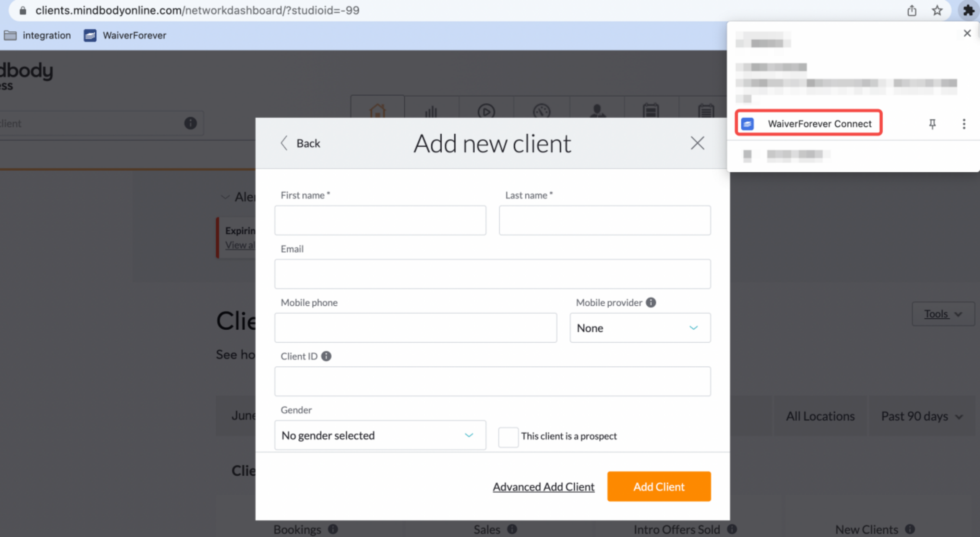Viewport: 980px width, 537px height.
Task: Open the Gender dropdown
Action: [380, 435]
